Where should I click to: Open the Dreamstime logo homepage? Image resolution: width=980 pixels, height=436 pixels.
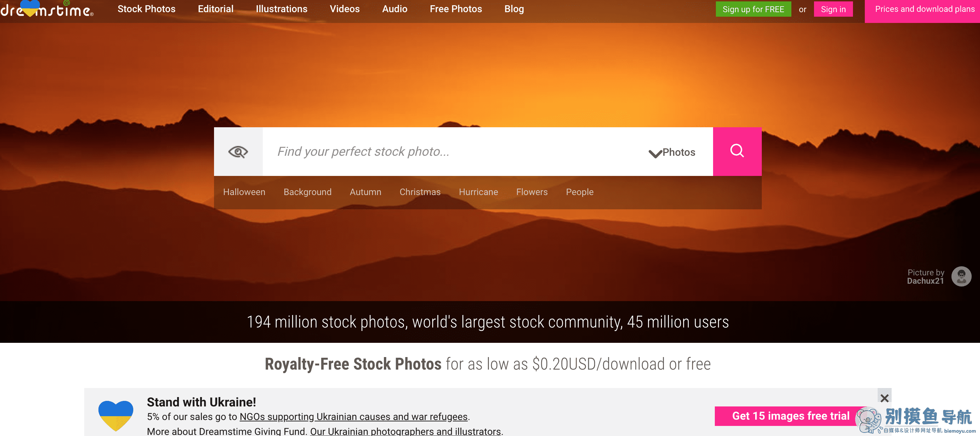[47, 9]
